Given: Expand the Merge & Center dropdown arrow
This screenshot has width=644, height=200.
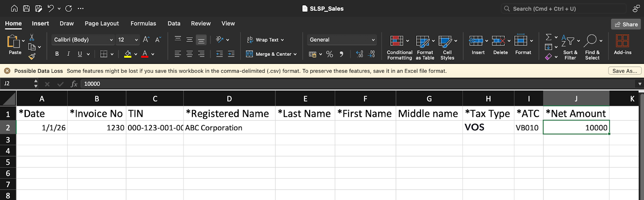Looking at the screenshot, I should click(295, 54).
